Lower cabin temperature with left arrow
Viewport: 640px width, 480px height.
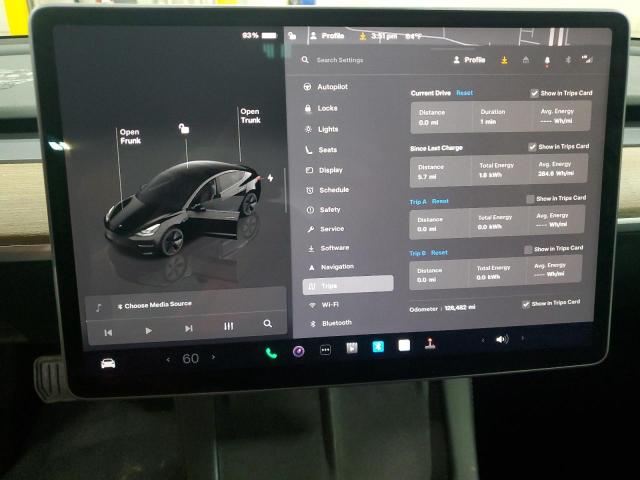tap(168, 360)
